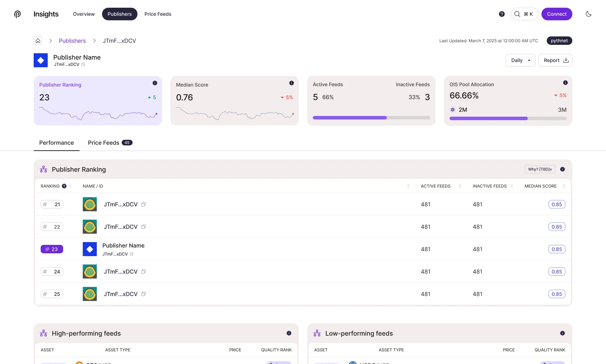Open Price Feeds nav item
Image resolution: width=606 pixels, height=364 pixels.
point(158,14)
